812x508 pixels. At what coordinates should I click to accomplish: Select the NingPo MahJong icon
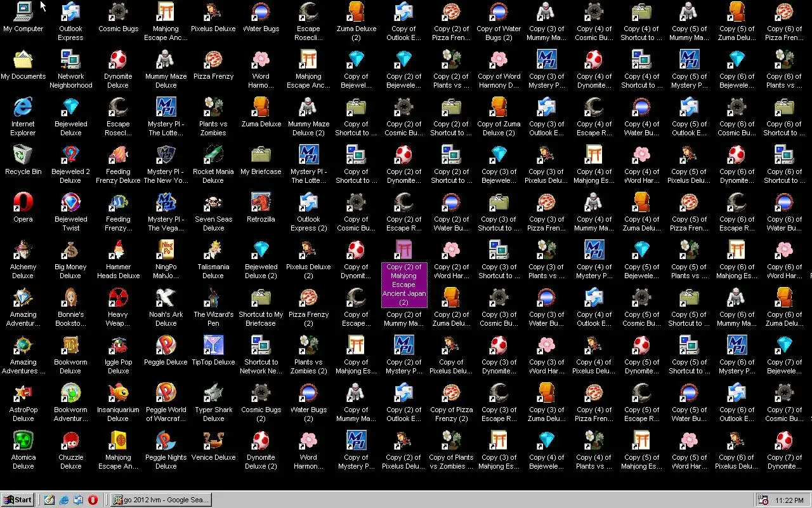pyautogui.click(x=166, y=260)
